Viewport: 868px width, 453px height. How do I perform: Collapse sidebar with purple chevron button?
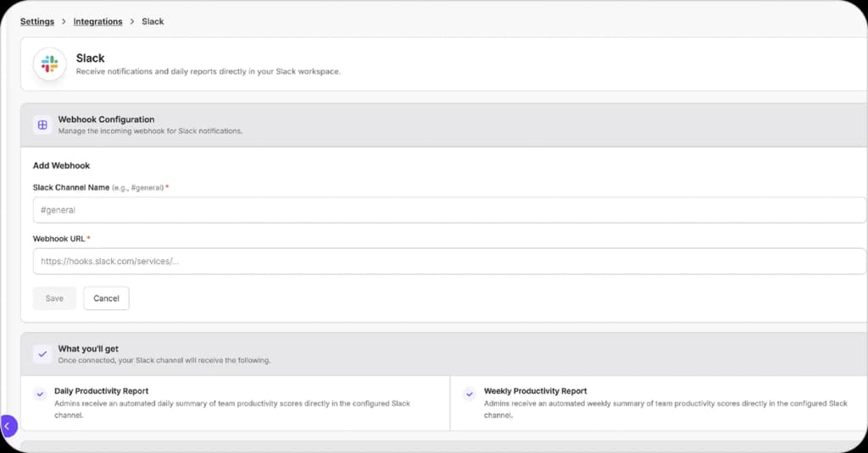(8, 426)
